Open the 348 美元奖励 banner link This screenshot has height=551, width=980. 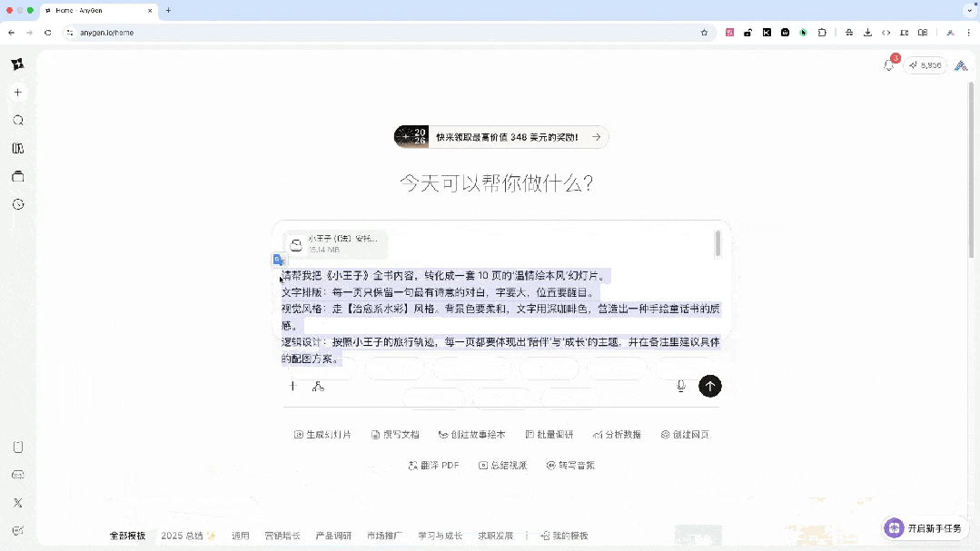point(500,136)
